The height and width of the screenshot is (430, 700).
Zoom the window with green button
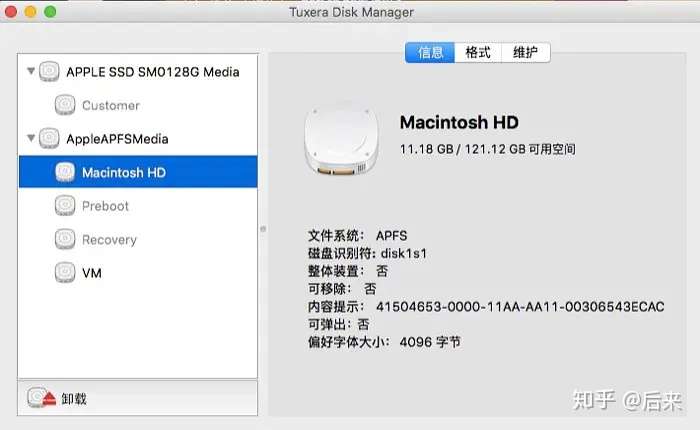coord(50,12)
